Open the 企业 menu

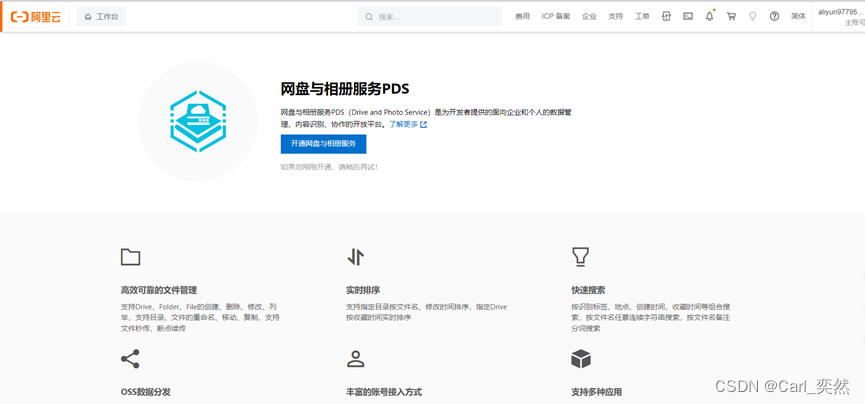(x=589, y=17)
